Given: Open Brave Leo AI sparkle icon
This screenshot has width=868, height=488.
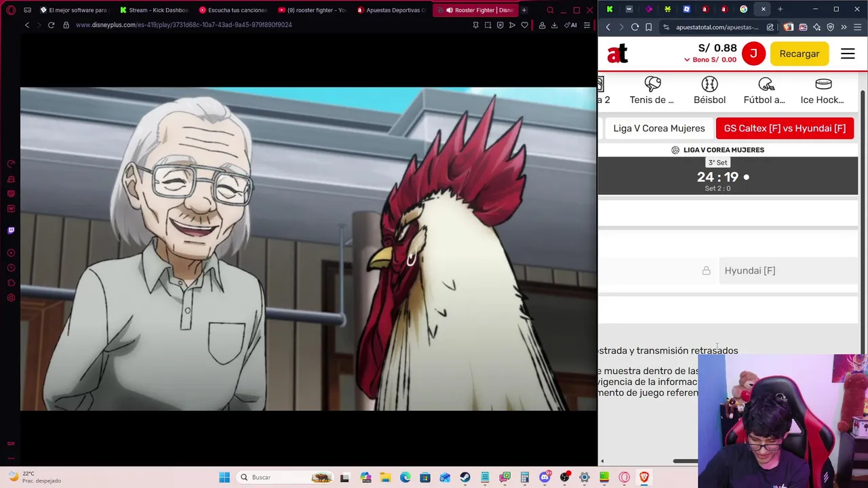Looking at the screenshot, I should (x=816, y=27).
